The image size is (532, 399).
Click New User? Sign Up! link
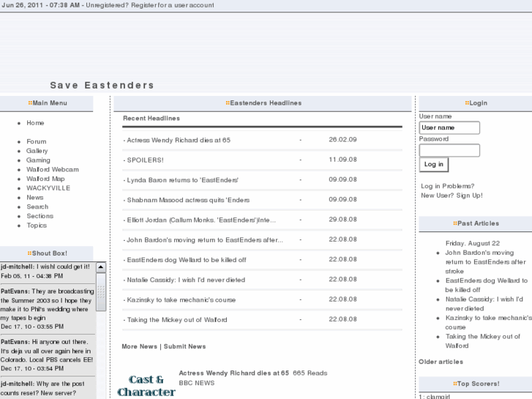[452, 195]
